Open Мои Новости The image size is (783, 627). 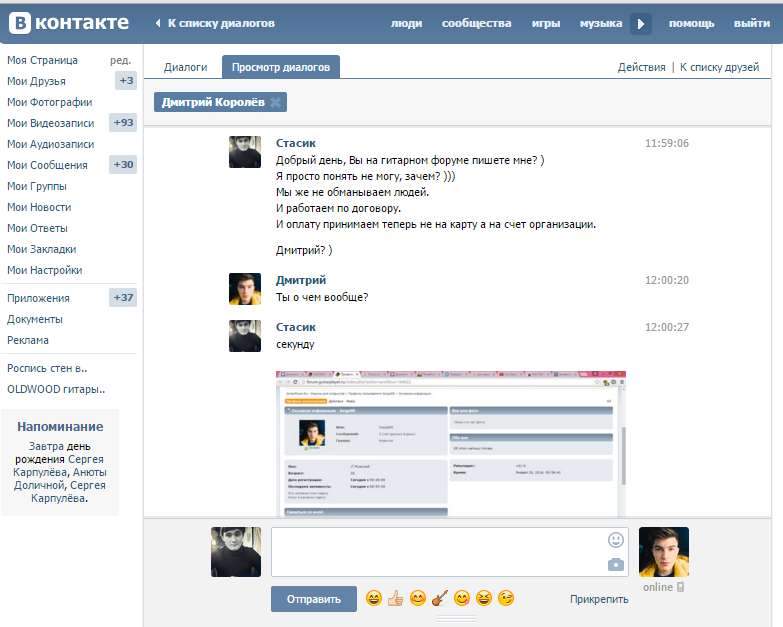[x=39, y=207]
